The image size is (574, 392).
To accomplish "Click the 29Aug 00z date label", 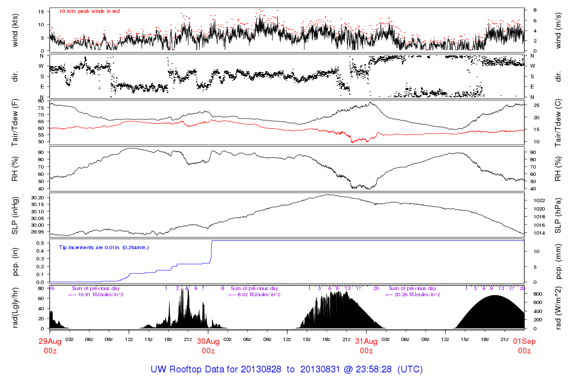I will [50, 346].
